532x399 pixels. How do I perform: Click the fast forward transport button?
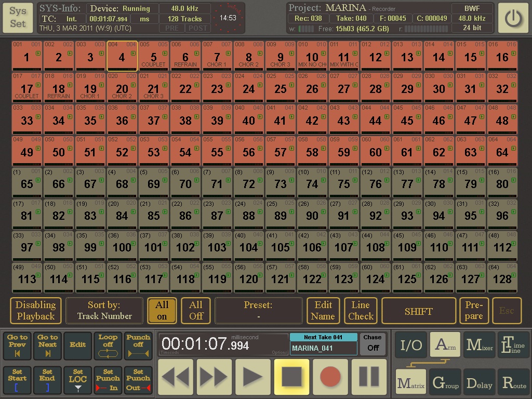pyautogui.click(x=214, y=377)
